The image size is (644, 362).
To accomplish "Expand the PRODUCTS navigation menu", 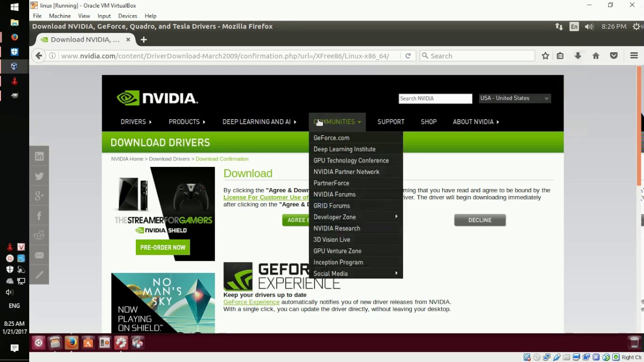I will click(x=187, y=122).
